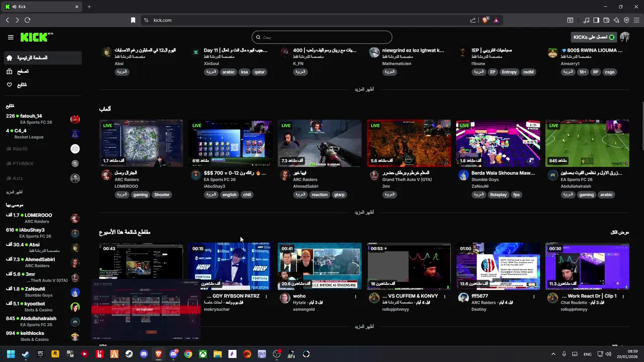Open followed channel C4_4

coord(43,134)
